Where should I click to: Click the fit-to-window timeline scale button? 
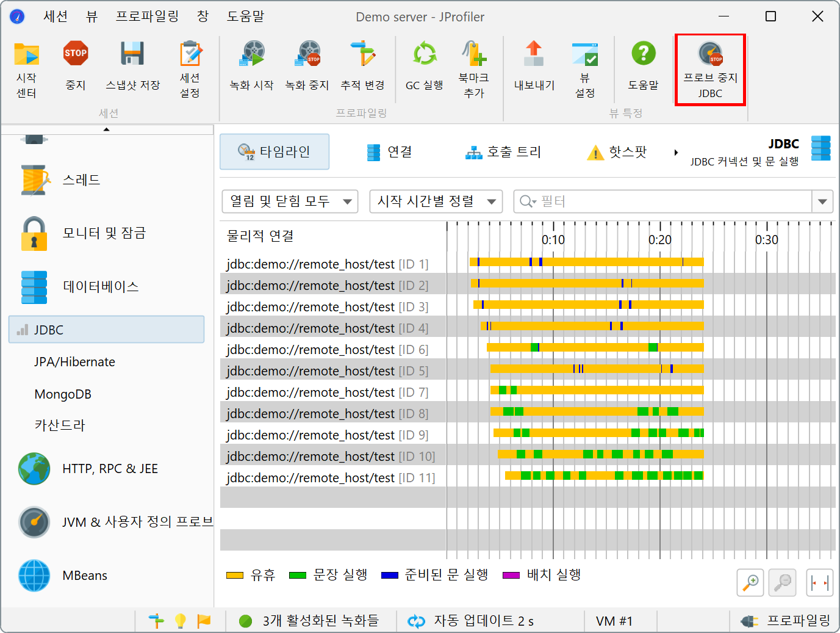click(820, 582)
